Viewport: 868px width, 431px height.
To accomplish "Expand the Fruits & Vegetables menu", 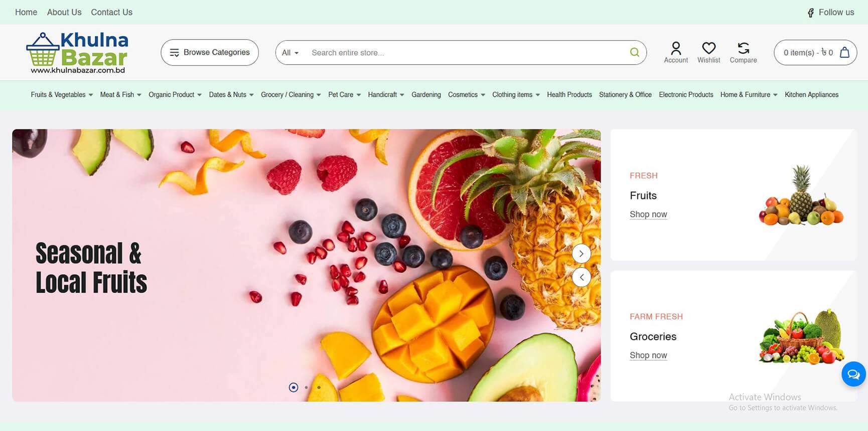I will pyautogui.click(x=62, y=95).
